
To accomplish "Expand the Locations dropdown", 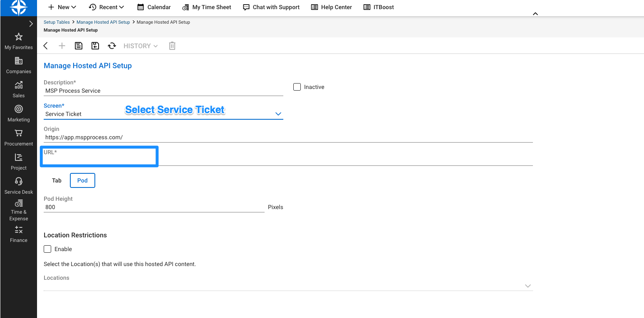I will [528, 286].
